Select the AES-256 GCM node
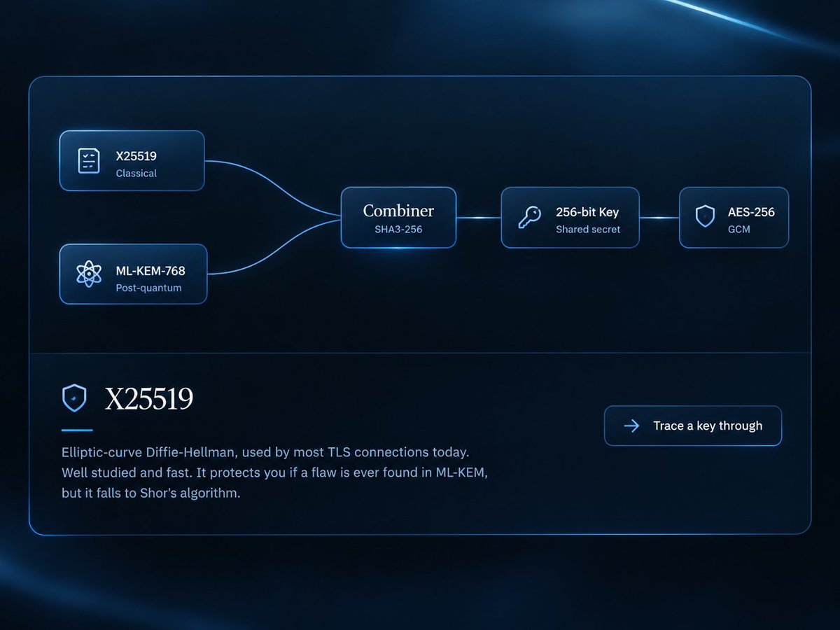Image resolution: width=840 pixels, height=630 pixels. (734, 217)
